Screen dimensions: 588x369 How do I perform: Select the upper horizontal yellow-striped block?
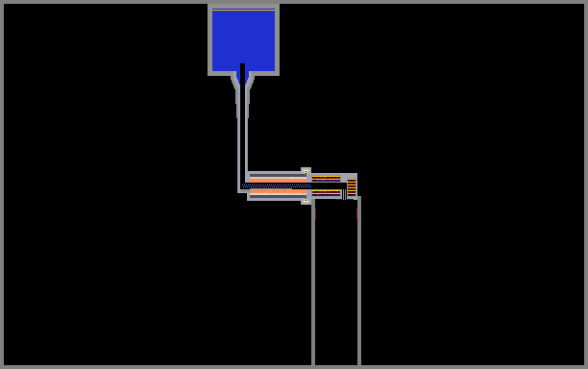[326, 179]
